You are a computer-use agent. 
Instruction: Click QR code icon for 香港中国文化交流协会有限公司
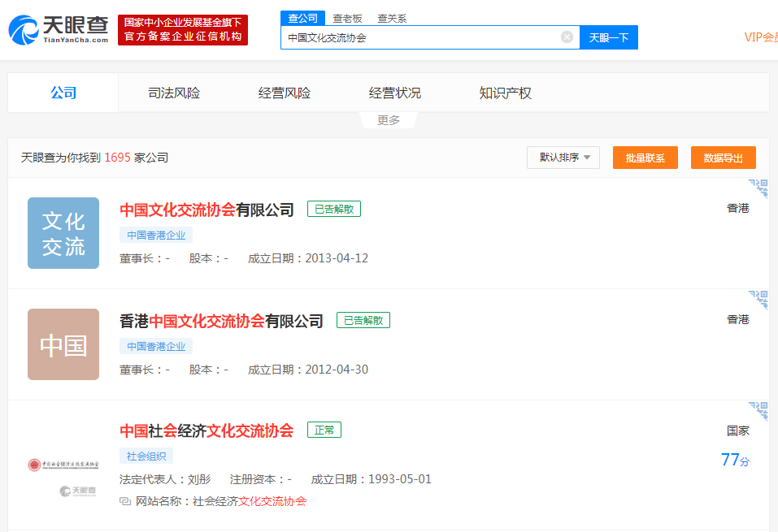pyautogui.click(x=758, y=300)
